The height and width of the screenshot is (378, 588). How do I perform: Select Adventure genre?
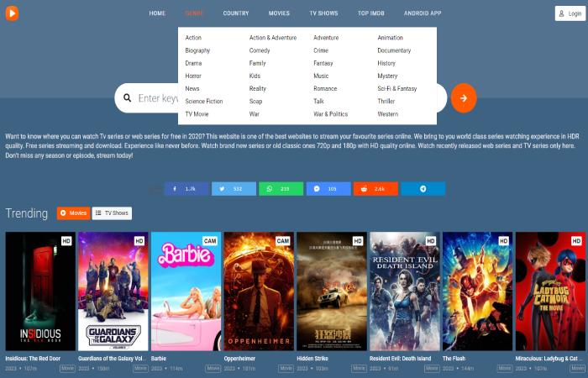[326, 38]
